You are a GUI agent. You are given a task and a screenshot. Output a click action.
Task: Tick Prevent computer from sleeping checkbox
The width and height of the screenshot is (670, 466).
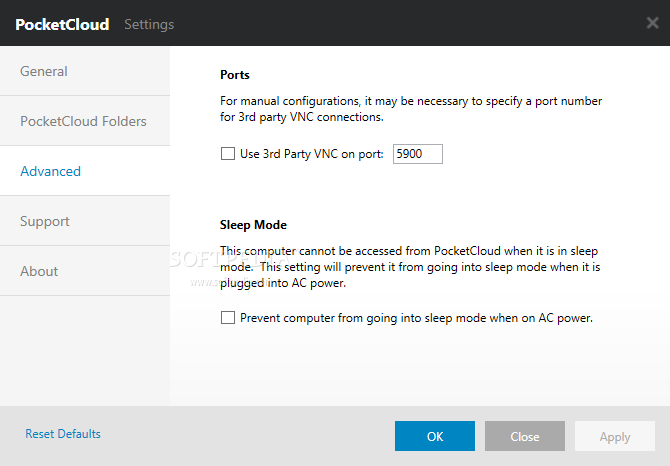[228, 318]
